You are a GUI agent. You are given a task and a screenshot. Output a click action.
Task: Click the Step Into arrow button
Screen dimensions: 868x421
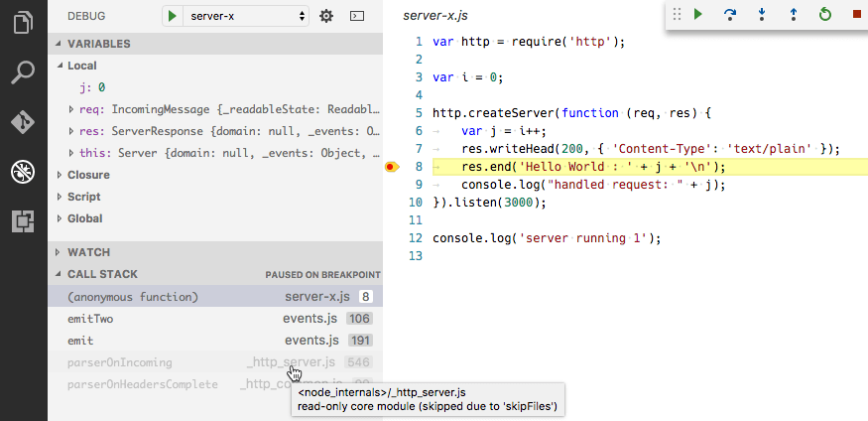[762, 15]
